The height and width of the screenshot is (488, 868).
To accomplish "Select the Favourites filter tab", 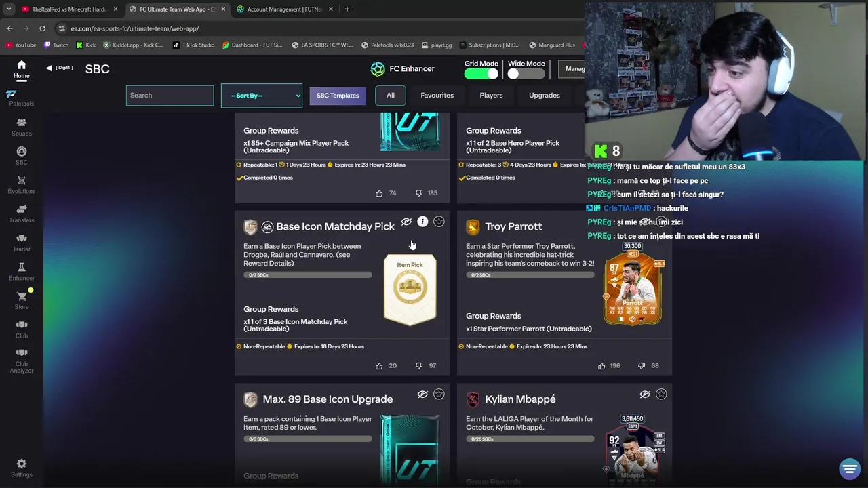I will 437,96.
